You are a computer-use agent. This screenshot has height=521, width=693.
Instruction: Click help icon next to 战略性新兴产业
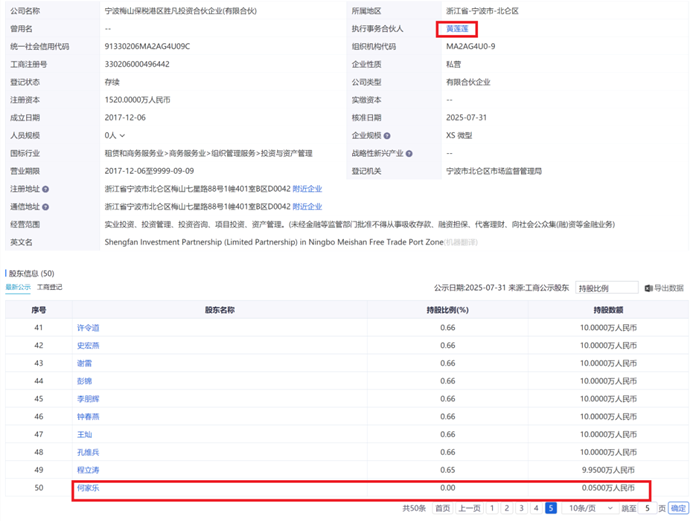click(412, 153)
